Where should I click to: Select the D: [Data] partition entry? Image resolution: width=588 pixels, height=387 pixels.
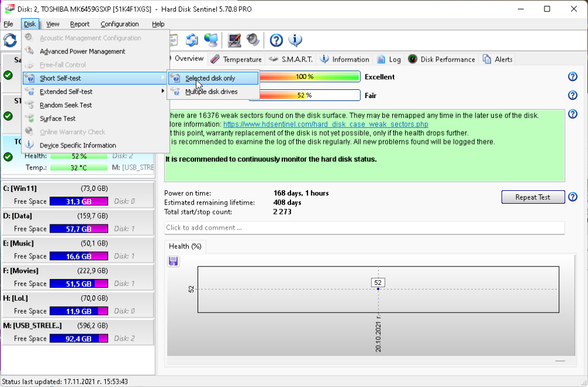coord(78,222)
